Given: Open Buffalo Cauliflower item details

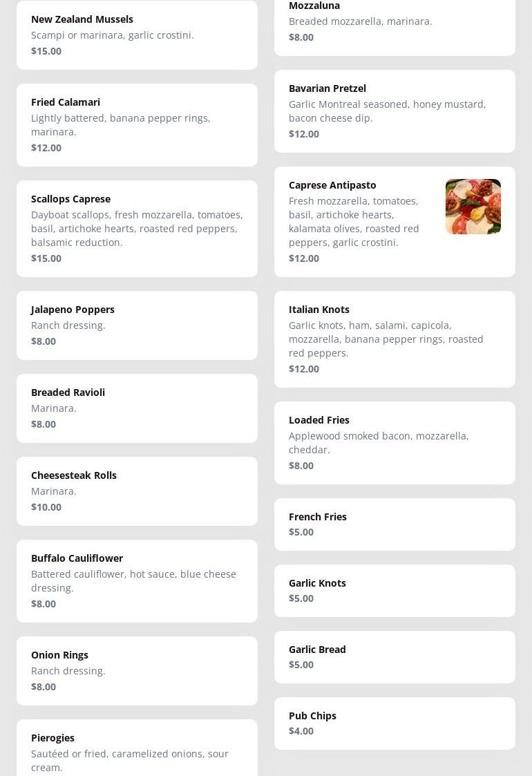Looking at the screenshot, I should tap(137, 580).
